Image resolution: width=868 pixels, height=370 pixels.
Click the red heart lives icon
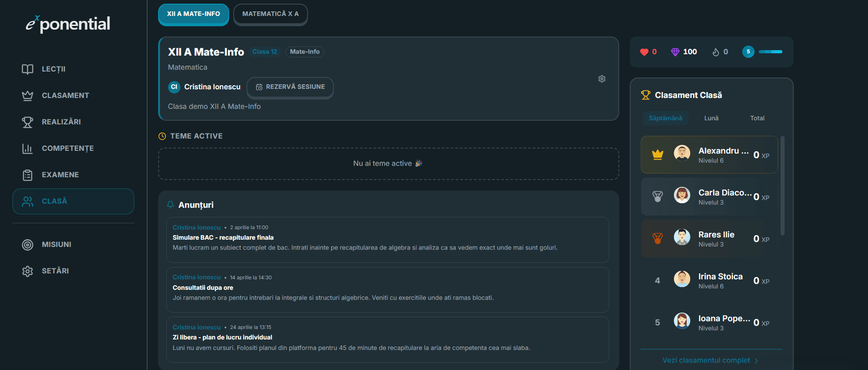pyautogui.click(x=644, y=52)
